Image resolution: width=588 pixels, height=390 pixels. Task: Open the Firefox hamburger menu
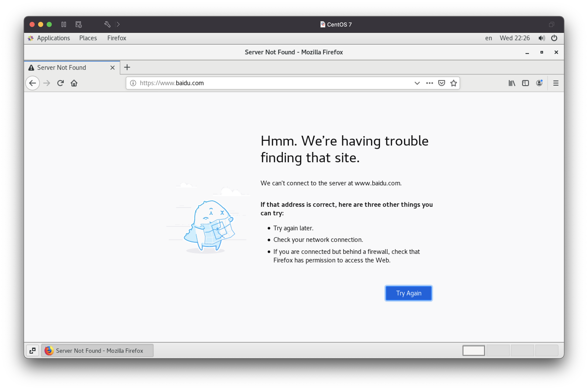coord(556,83)
